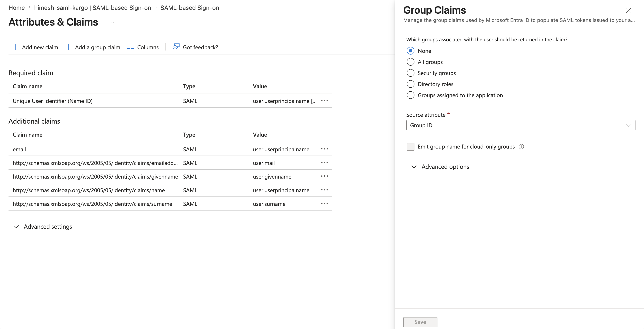Close the Group Claims panel

click(x=628, y=10)
